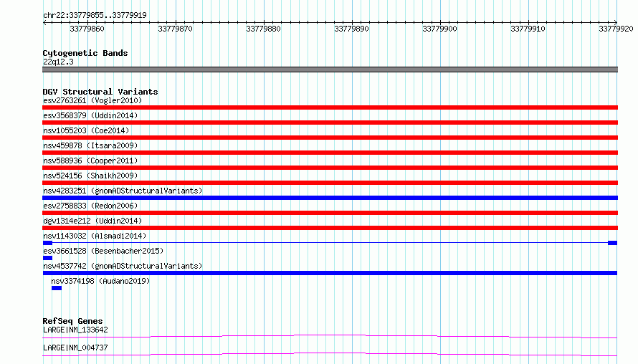Open nsv4283251 (gnomADStructuralVariants) label

tap(123, 191)
